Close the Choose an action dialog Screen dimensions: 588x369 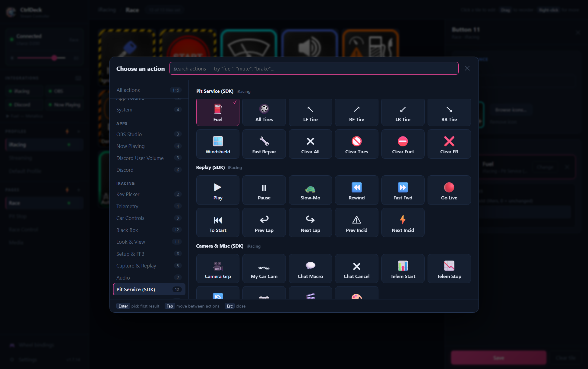(467, 68)
